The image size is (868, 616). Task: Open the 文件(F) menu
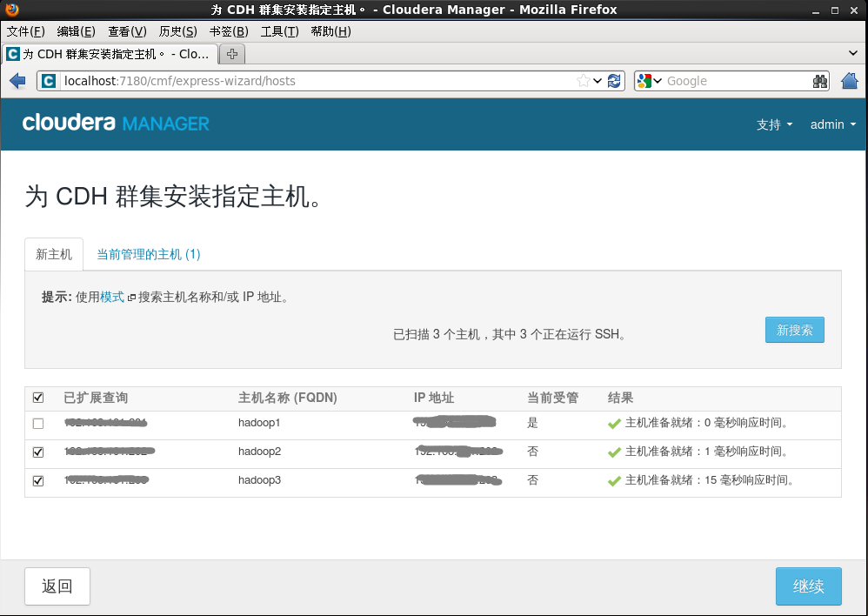[x=25, y=31]
